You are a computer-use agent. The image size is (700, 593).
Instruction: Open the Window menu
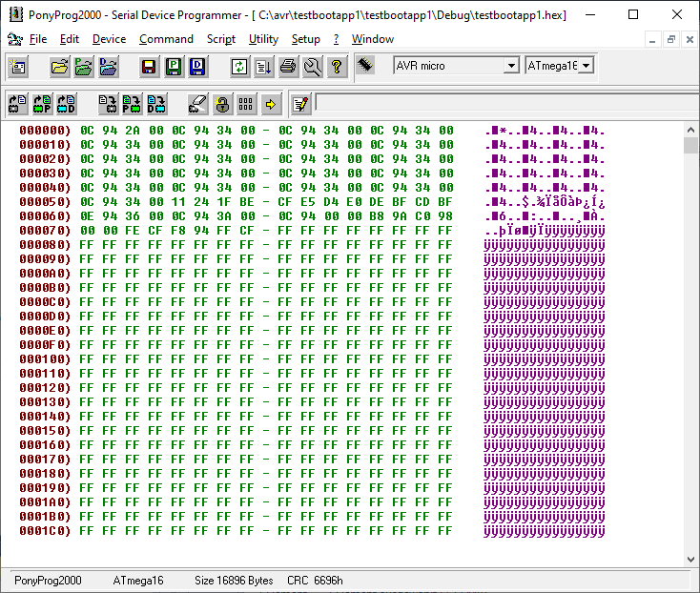[373, 39]
